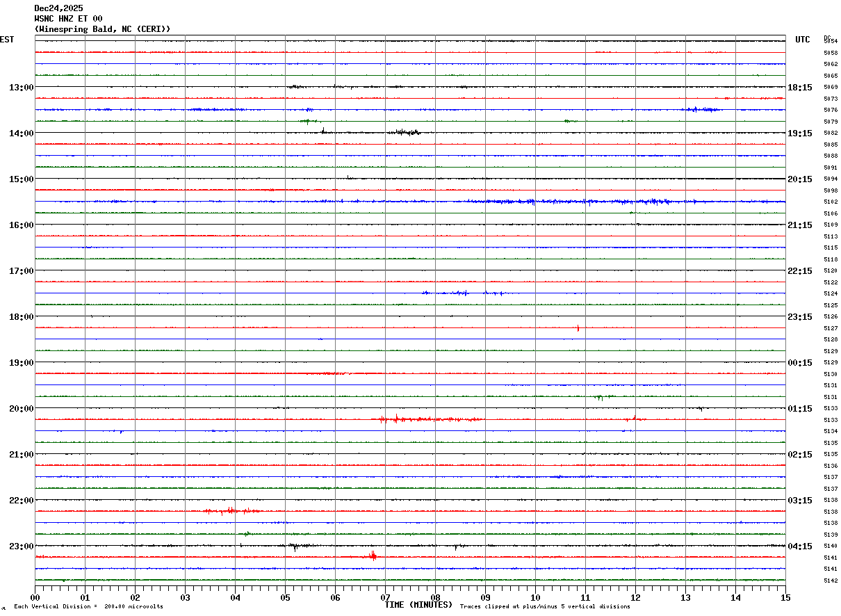
Task: Click minute 04 on the time axis
Action: (235, 597)
